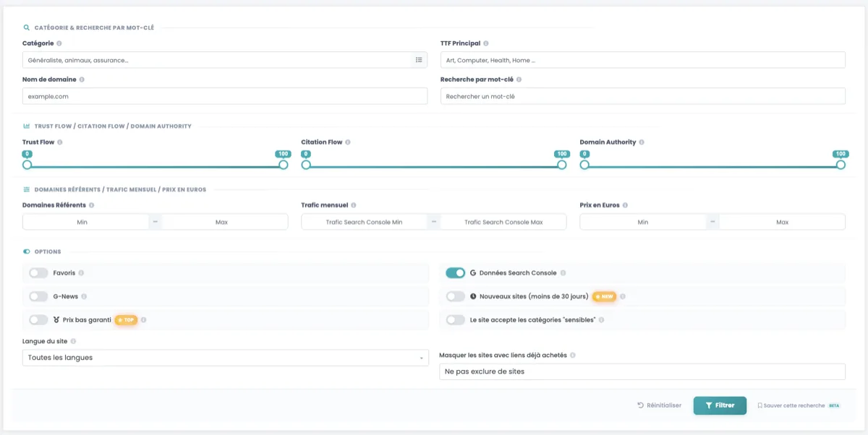
Task: Open the 'Ne pas exclure de sites' dropdown
Action: 642,371
